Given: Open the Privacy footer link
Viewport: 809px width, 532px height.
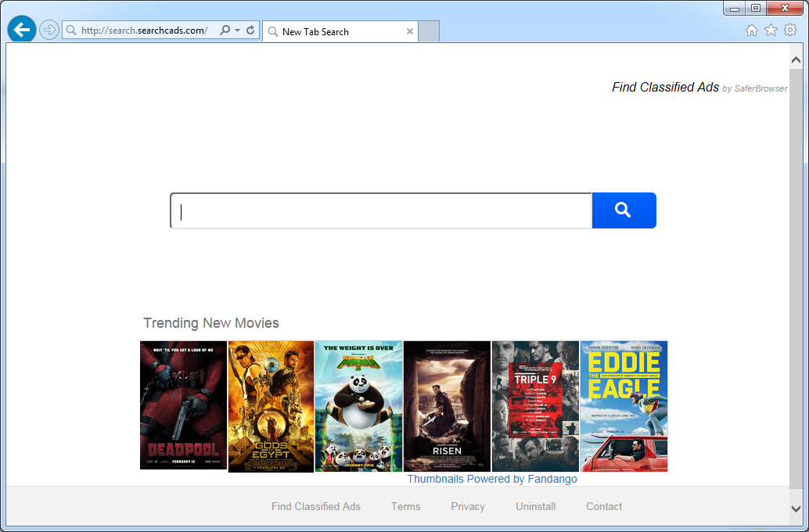Looking at the screenshot, I should click(x=468, y=507).
